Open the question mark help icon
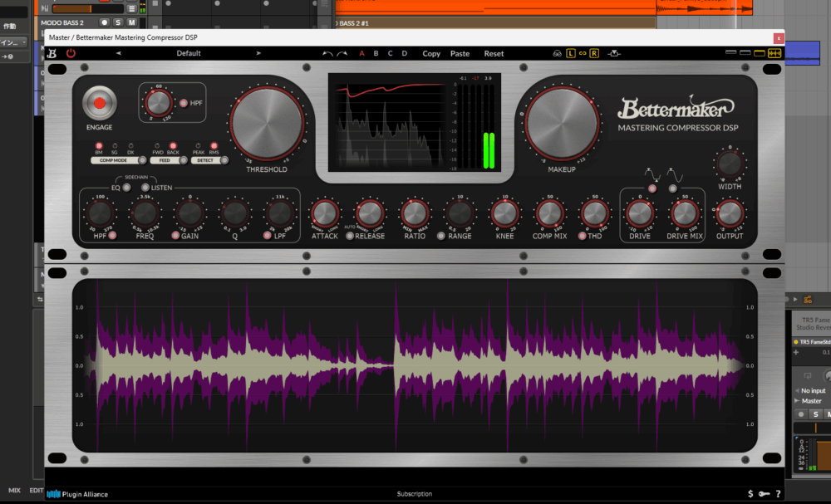831x504 pixels. [778, 493]
